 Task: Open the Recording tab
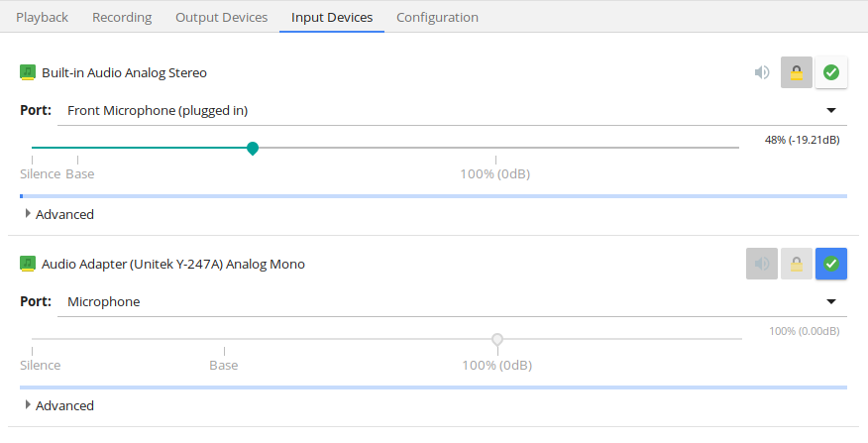[x=122, y=17]
